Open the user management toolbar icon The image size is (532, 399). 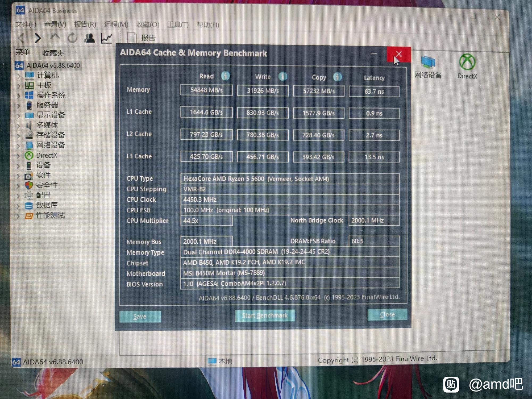point(90,38)
